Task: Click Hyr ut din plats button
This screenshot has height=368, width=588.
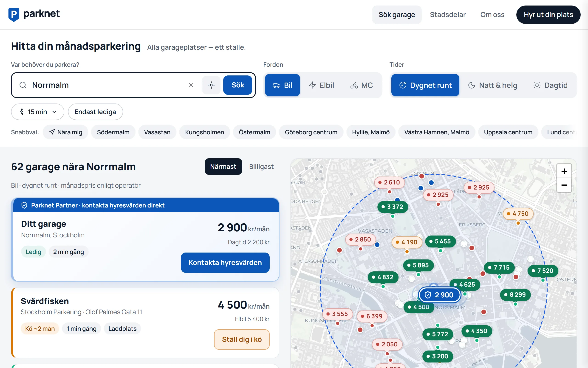Action: pos(548,14)
